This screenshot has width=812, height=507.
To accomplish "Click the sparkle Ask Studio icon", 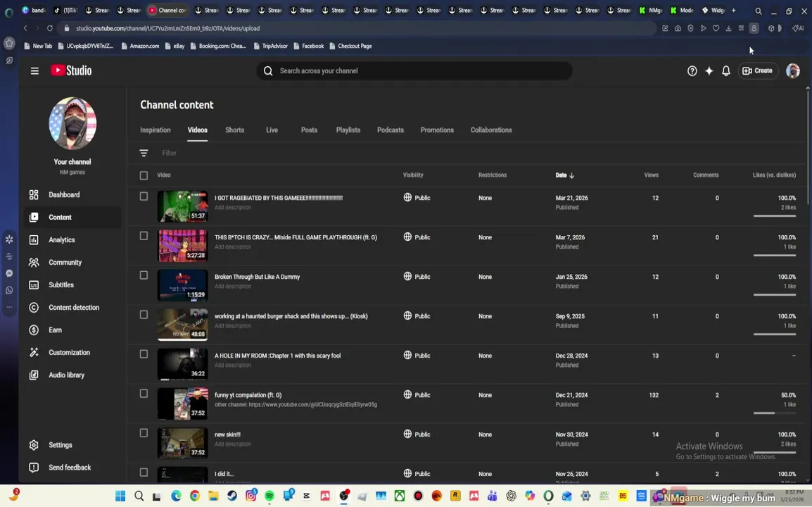I will point(709,71).
